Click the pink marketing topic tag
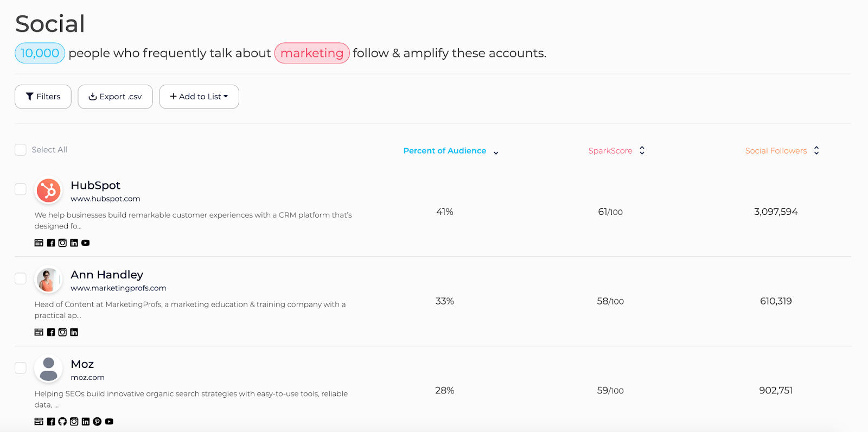The height and width of the screenshot is (432, 868). 312,53
